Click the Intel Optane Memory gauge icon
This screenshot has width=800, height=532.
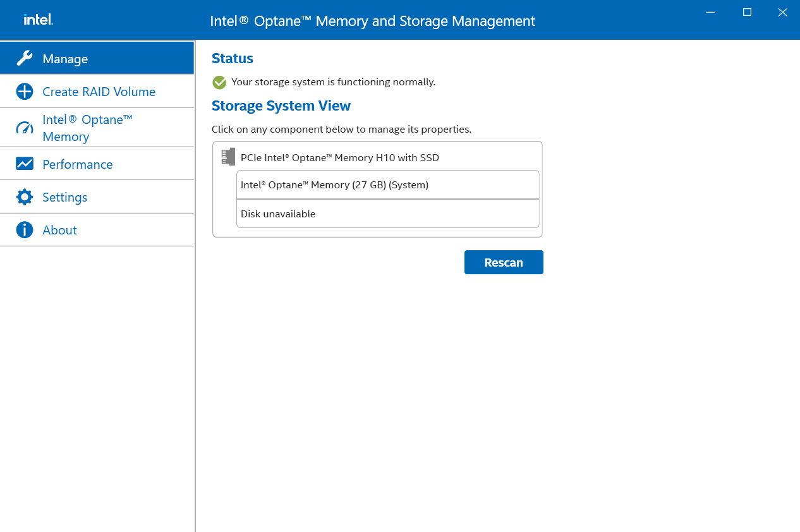click(24, 127)
